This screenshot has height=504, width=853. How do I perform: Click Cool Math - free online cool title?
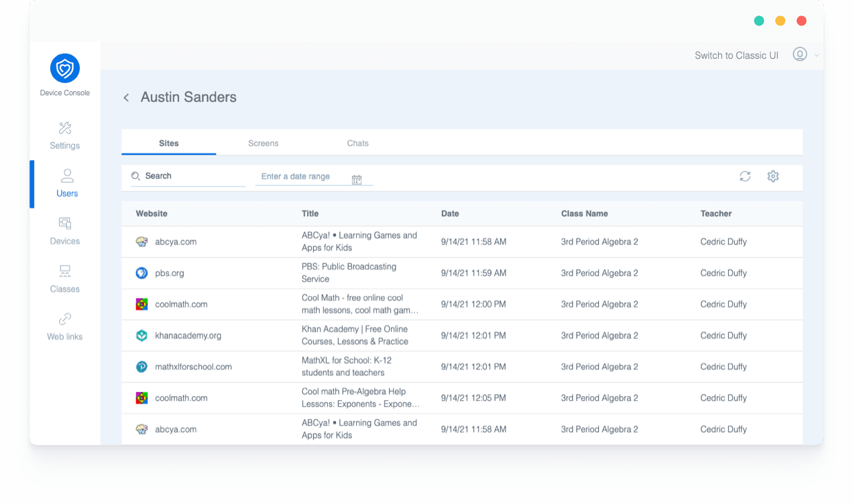coord(360,304)
